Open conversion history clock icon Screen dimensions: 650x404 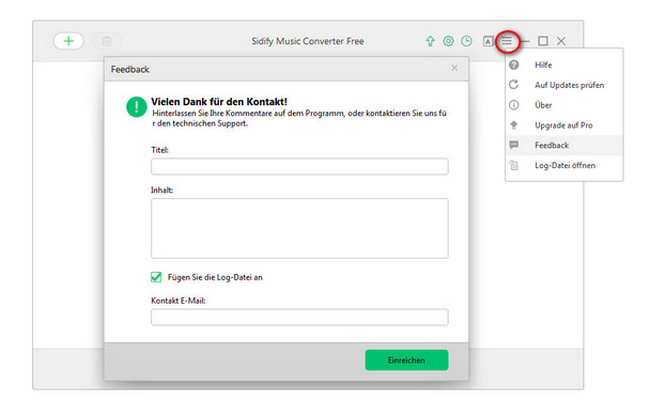[467, 41]
